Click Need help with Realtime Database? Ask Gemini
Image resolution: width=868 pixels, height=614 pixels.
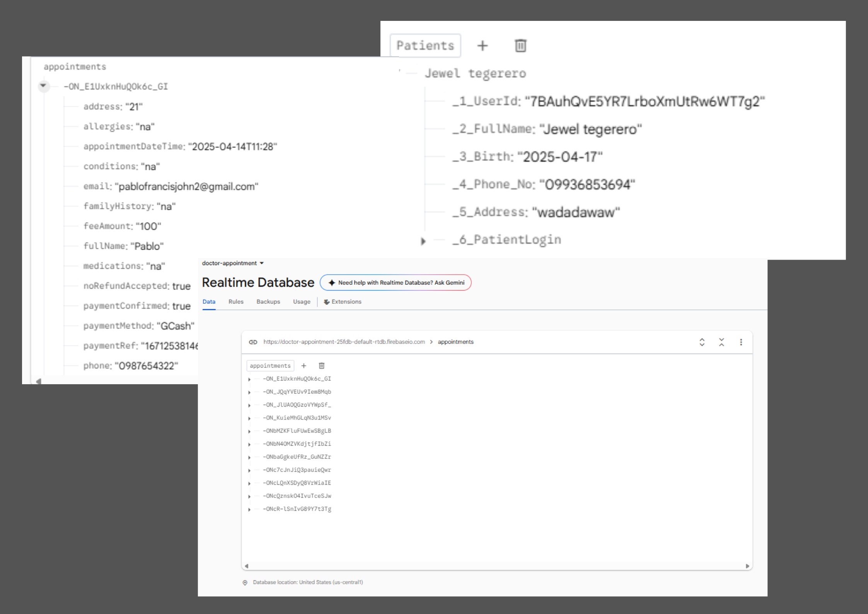tap(396, 283)
